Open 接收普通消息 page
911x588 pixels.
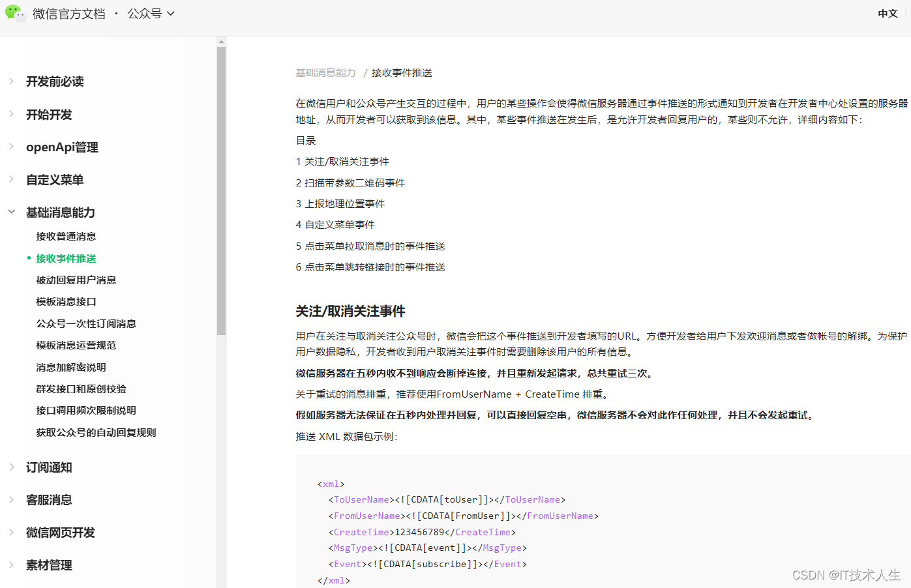(x=66, y=237)
